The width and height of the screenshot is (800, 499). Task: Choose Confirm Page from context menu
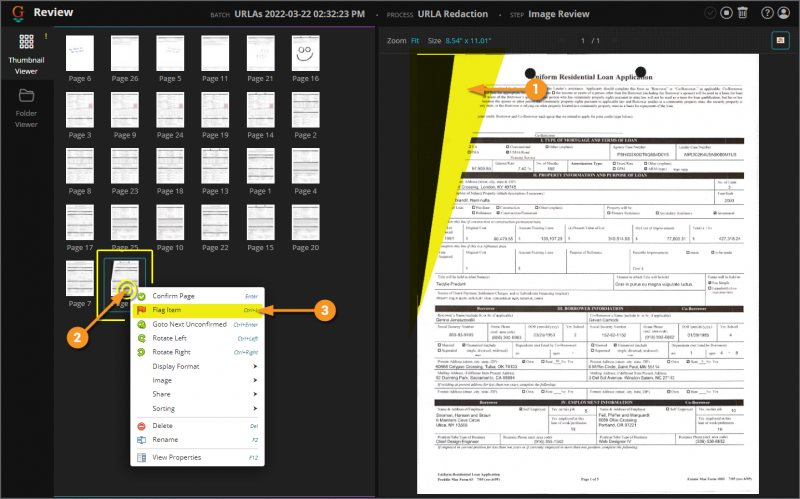coord(197,296)
